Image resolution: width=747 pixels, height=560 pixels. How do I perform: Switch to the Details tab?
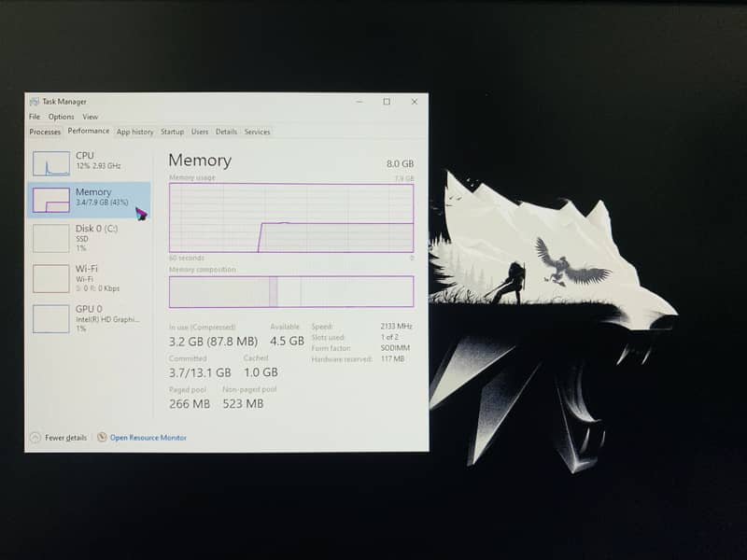point(226,132)
